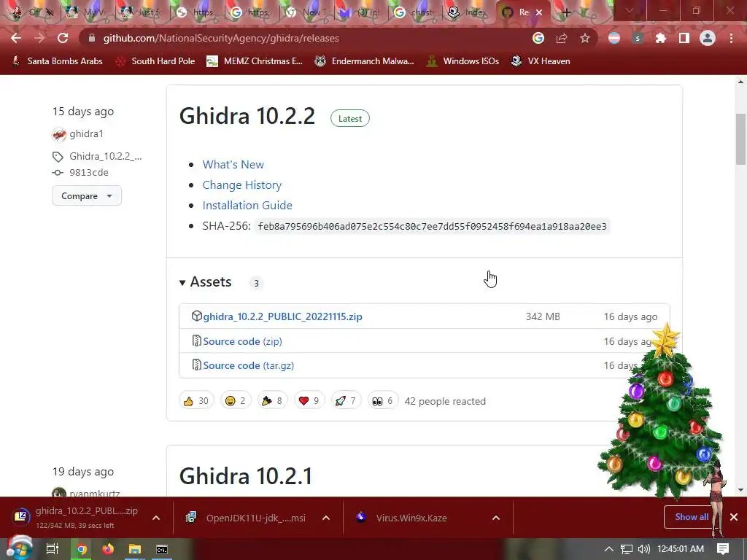Open Endermanch Malwa... bookmark

[x=365, y=61]
